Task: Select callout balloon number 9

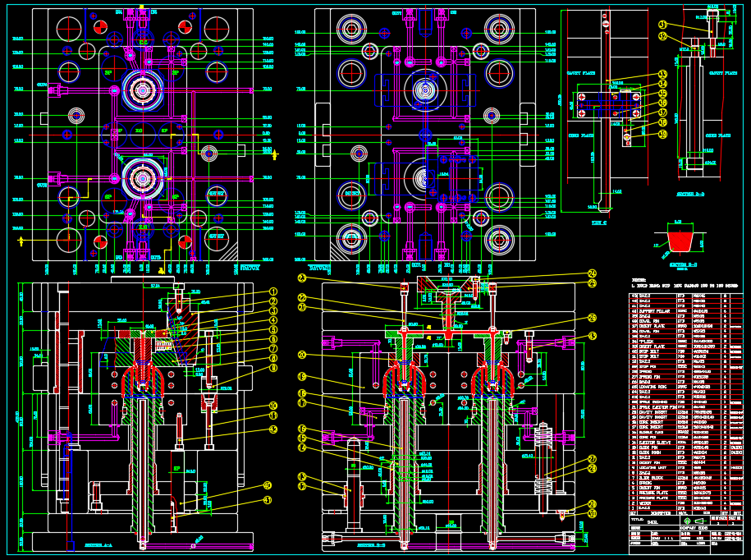Action: tap(273, 368)
